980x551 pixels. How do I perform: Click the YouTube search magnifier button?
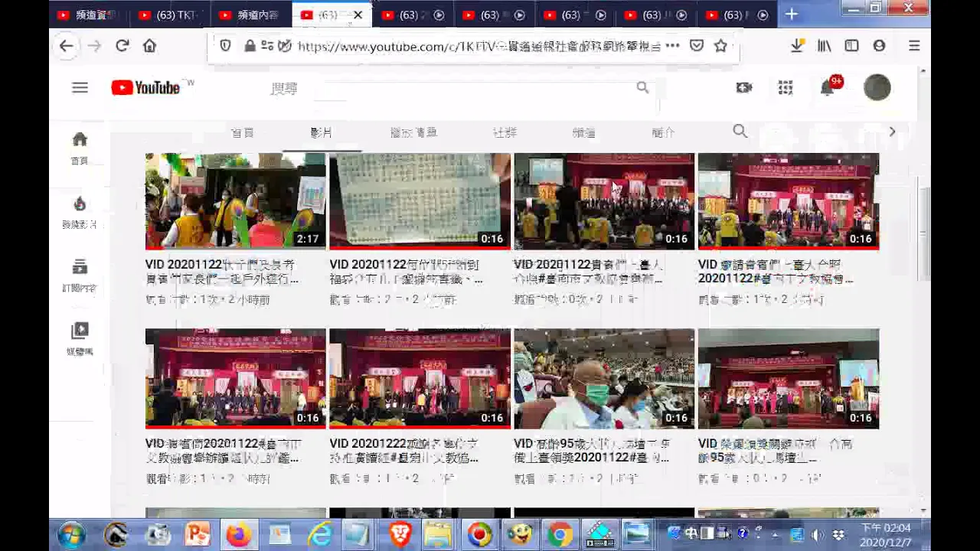tap(642, 88)
